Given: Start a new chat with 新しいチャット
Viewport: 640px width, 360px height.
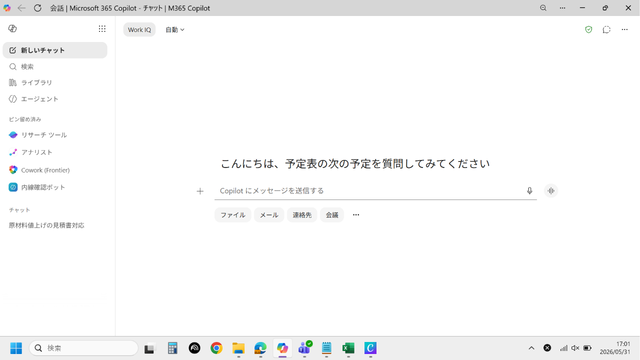Looking at the screenshot, I should point(55,50).
